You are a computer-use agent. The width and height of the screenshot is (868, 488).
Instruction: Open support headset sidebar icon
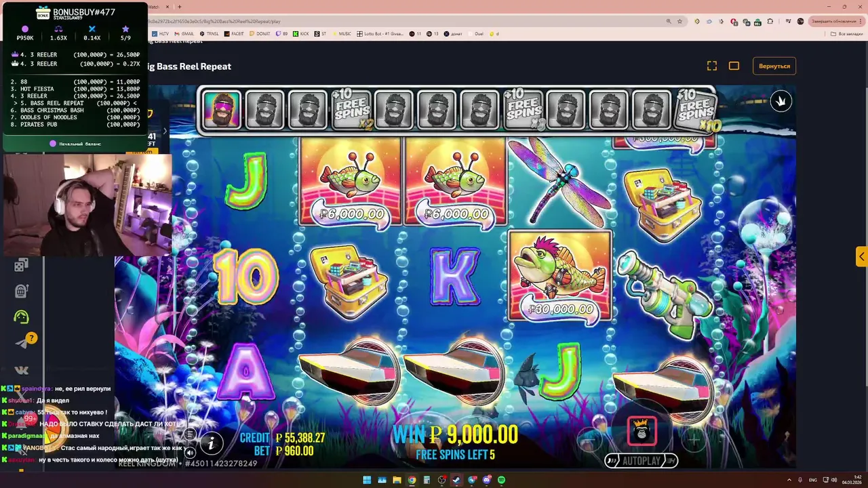tap(22, 317)
